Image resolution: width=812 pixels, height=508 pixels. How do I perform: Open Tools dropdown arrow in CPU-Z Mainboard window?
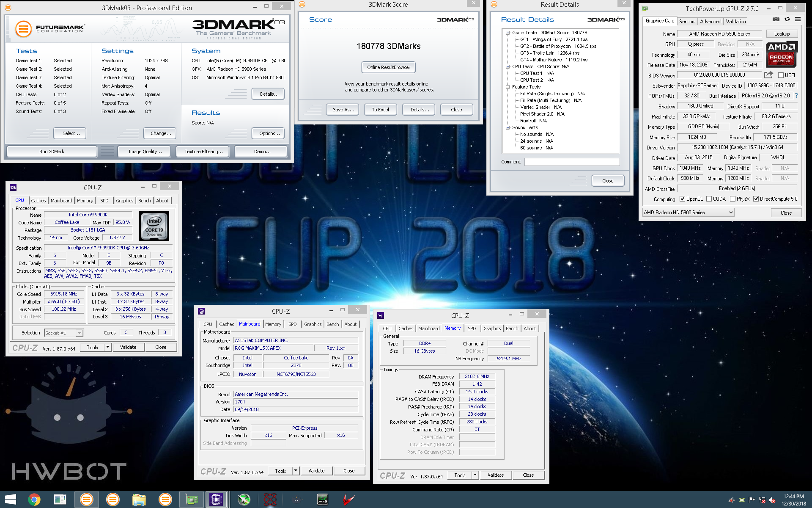(296, 471)
